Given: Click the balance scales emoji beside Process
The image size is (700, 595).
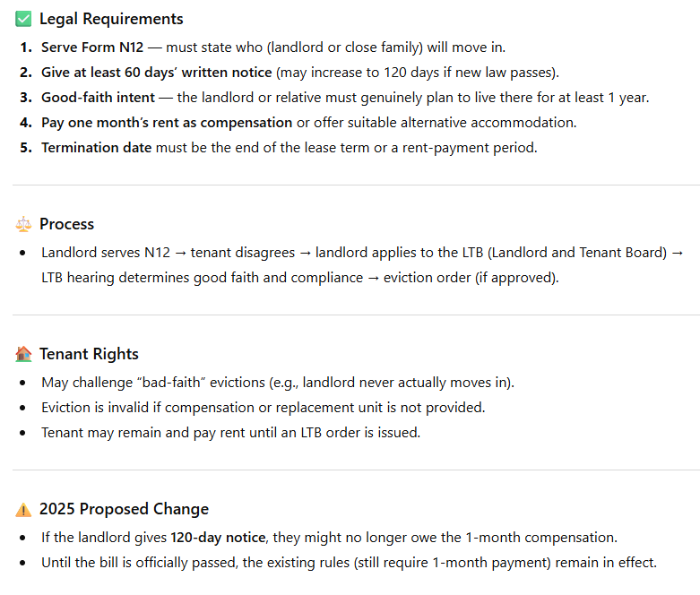Looking at the screenshot, I should (23, 224).
